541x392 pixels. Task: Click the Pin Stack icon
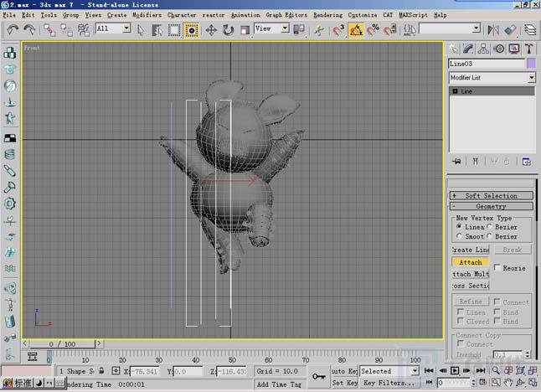click(x=457, y=162)
